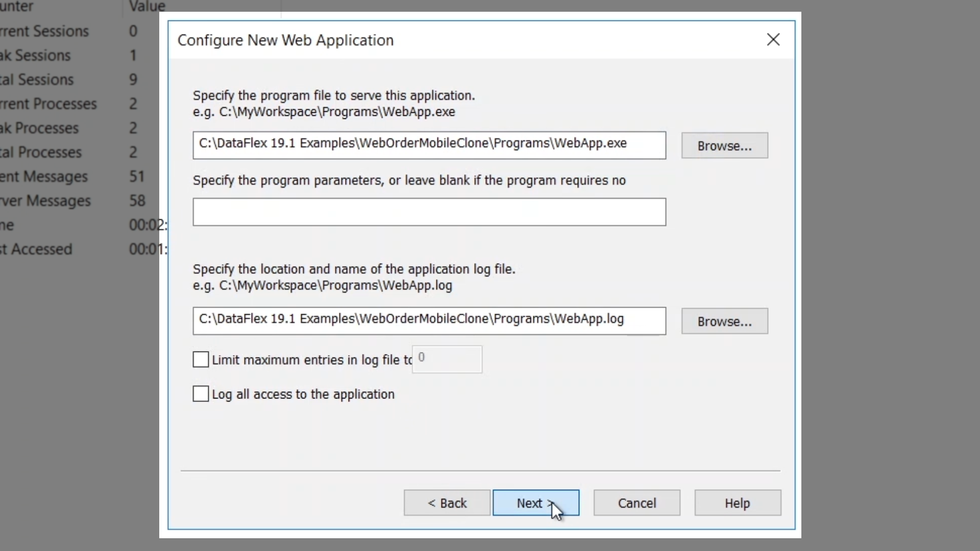The width and height of the screenshot is (980, 551).
Task: Click the empty program parameters field
Action: [429, 212]
